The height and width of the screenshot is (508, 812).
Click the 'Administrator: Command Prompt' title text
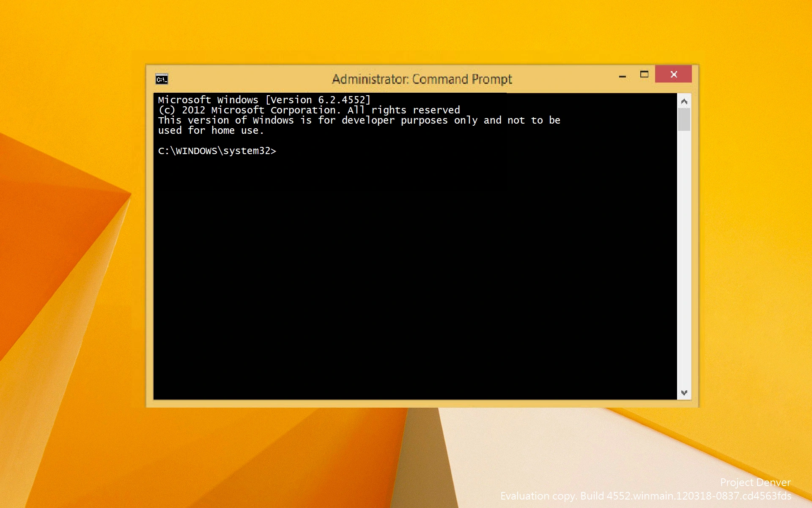[422, 79]
